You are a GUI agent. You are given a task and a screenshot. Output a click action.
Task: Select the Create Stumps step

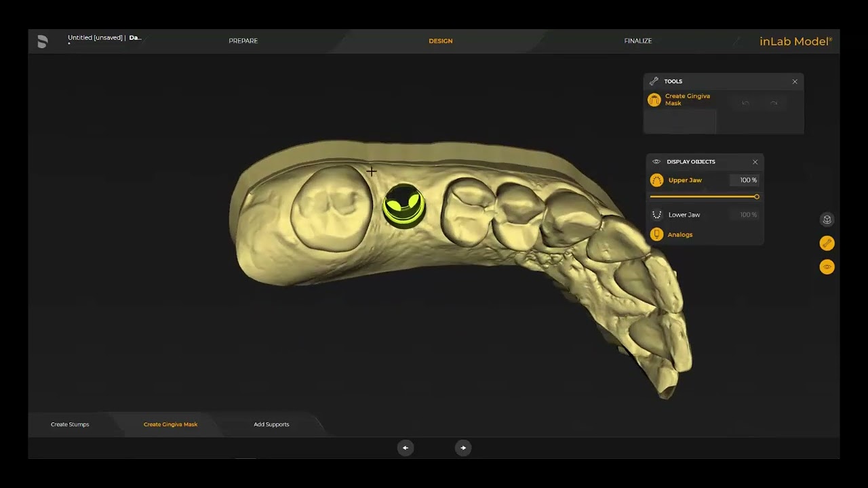pos(70,424)
